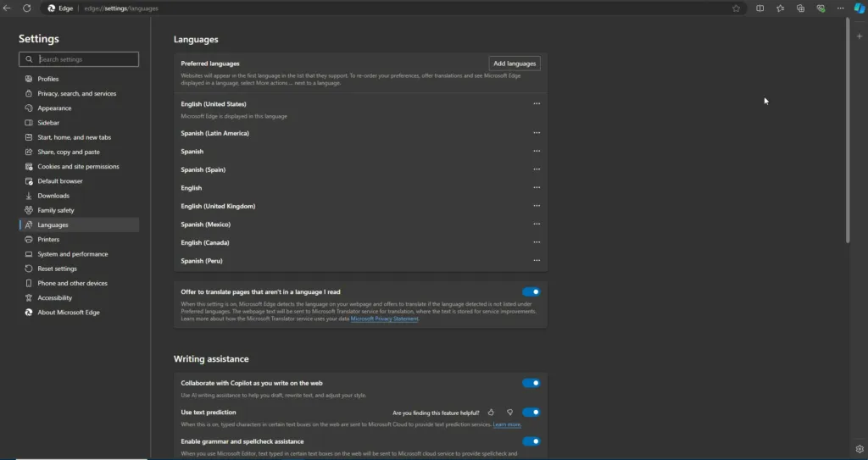This screenshot has height=460, width=868.
Task: Open more actions for the English row
Action: coord(537,188)
